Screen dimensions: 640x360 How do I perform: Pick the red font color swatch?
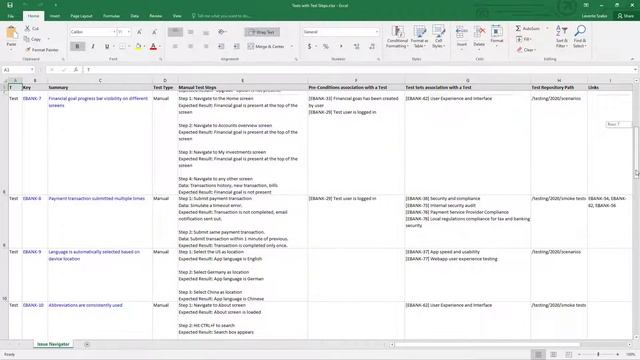(x=153, y=47)
